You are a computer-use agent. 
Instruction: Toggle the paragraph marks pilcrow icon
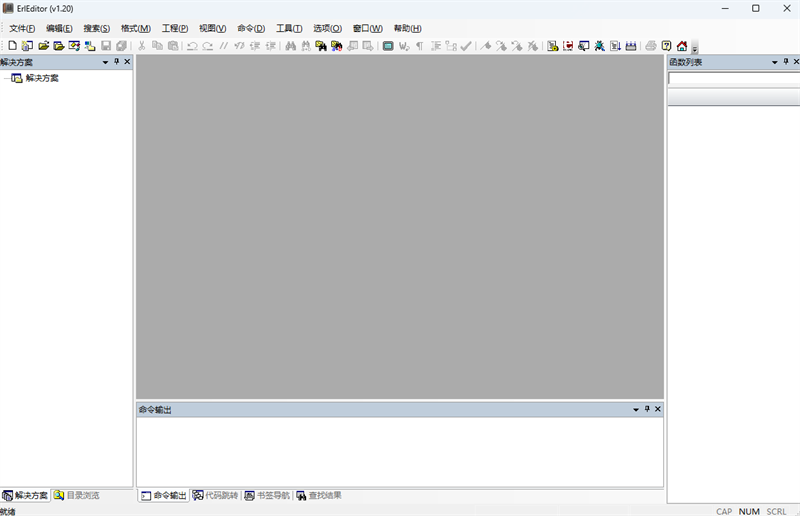pyautogui.click(x=419, y=46)
